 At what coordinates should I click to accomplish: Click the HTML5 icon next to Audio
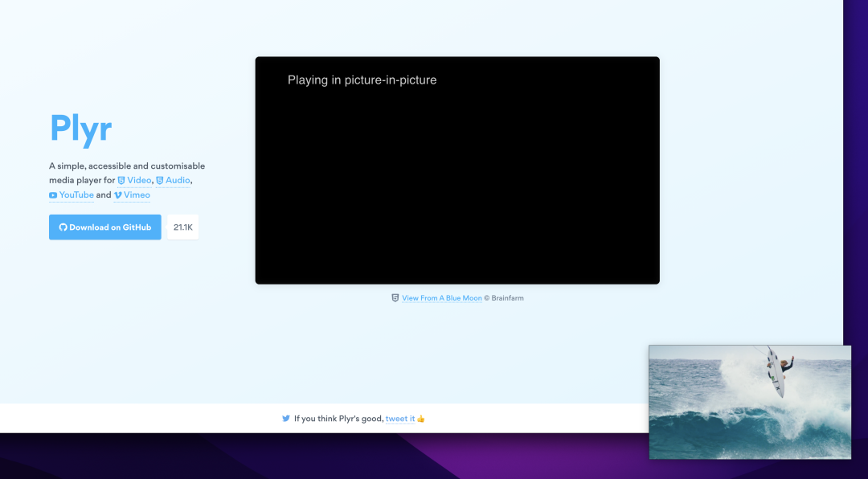pos(159,181)
